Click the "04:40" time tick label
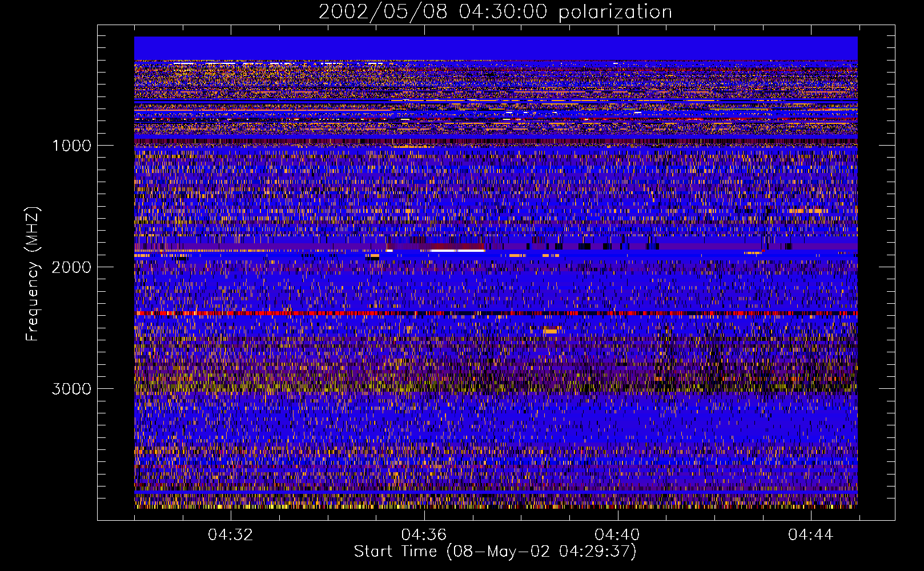Screen dimensions: 924x571 click(617, 535)
